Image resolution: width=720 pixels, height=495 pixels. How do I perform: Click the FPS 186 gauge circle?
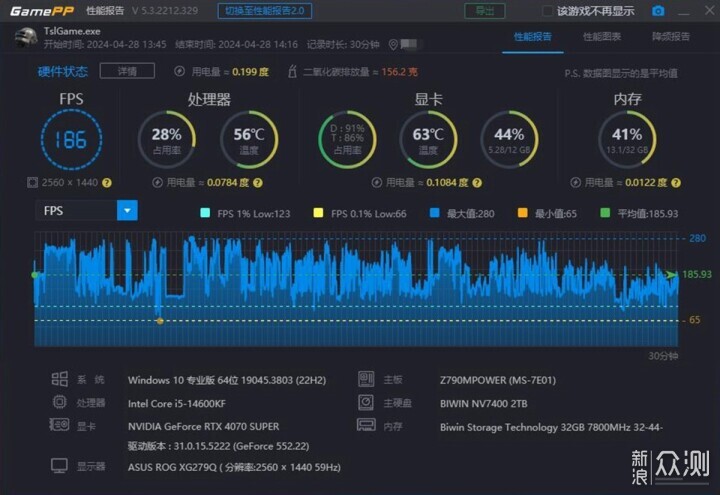click(x=71, y=140)
